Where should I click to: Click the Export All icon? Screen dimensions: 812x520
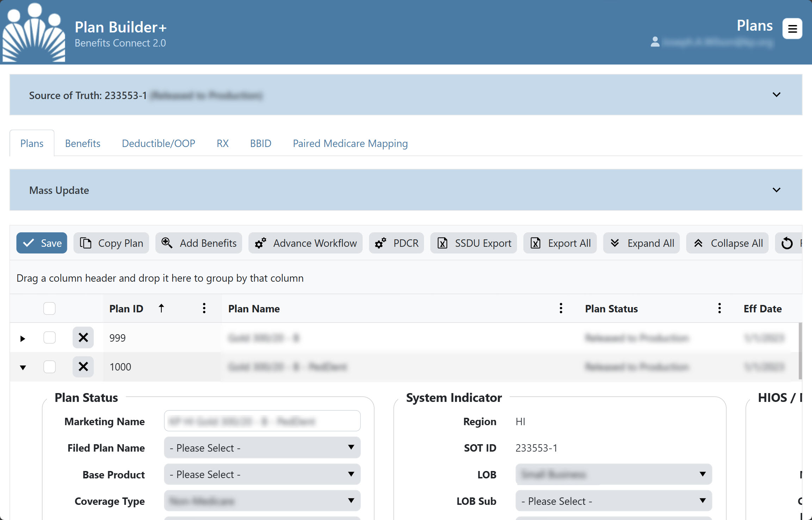click(534, 243)
